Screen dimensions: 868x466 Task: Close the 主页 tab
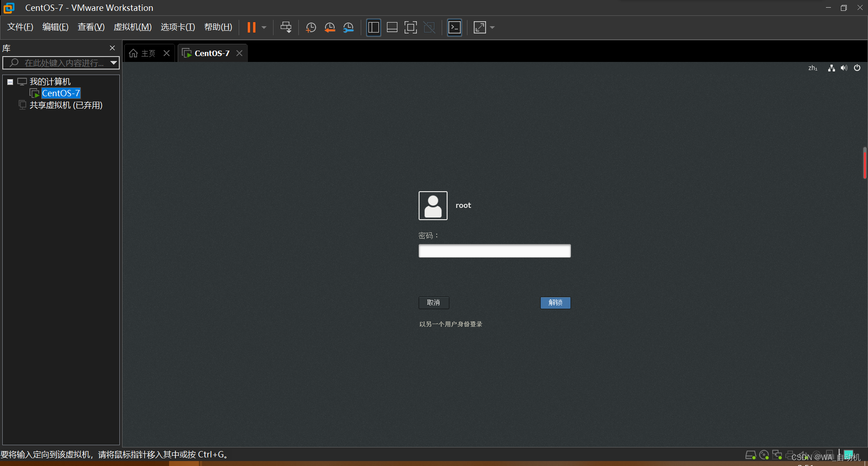(167, 53)
